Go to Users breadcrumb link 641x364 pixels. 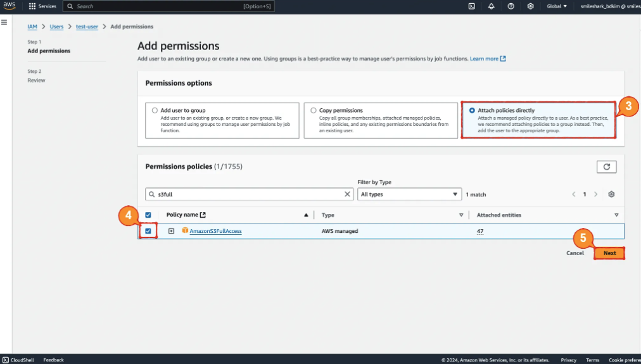pyautogui.click(x=56, y=27)
